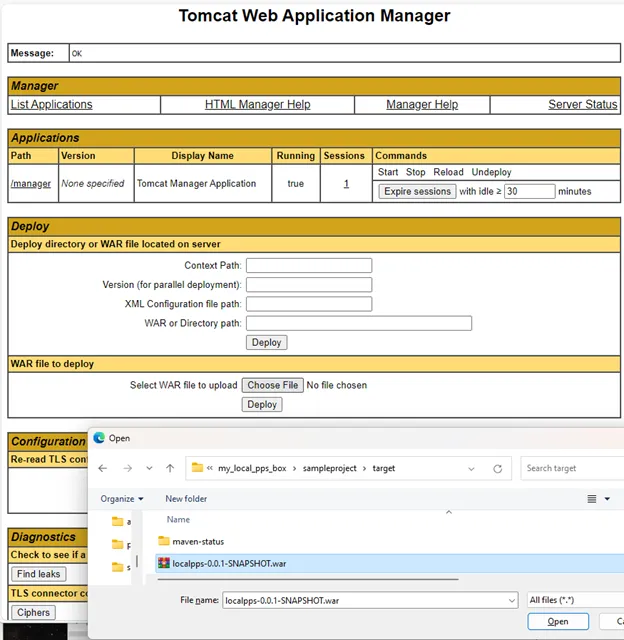
Task: Click the Context Path input field
Action: tap(308, 266)
